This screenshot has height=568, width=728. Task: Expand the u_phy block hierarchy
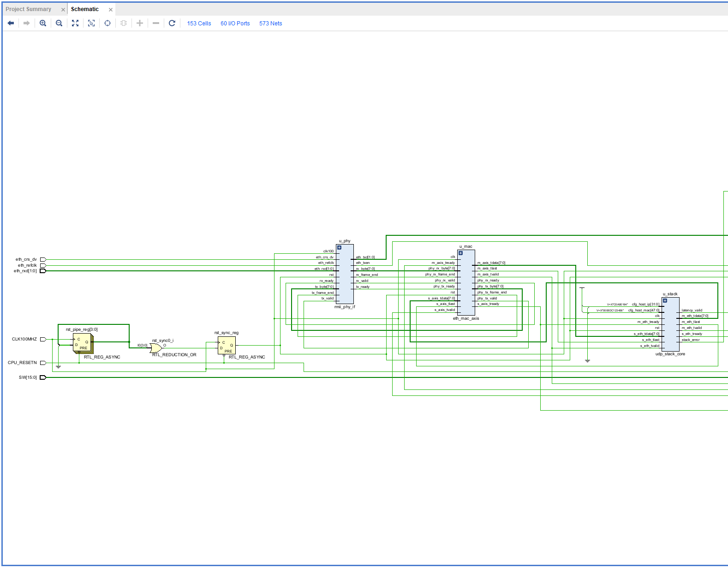tap(339, 247)
